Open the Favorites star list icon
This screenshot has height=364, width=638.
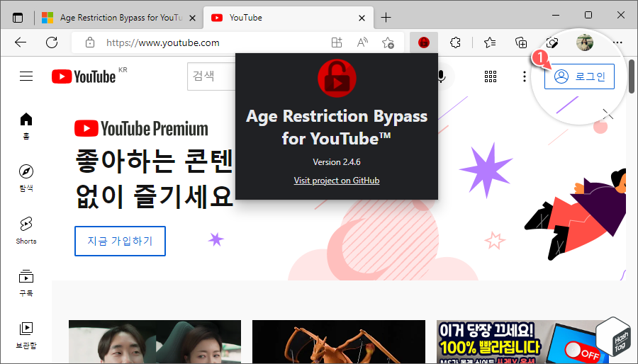490,42
